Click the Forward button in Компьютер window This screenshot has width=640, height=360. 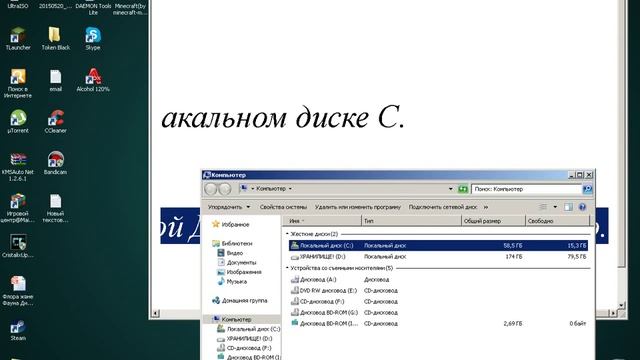coord(225,189)
